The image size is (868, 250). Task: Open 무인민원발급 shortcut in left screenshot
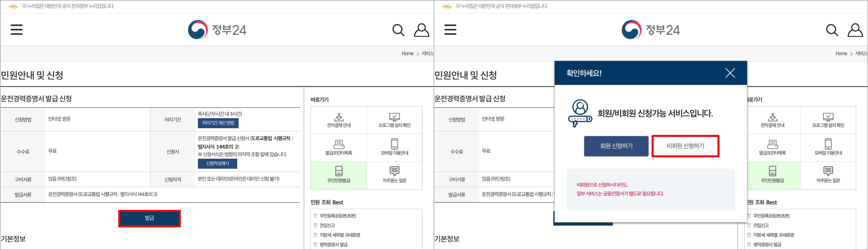[x=339, y=175]
